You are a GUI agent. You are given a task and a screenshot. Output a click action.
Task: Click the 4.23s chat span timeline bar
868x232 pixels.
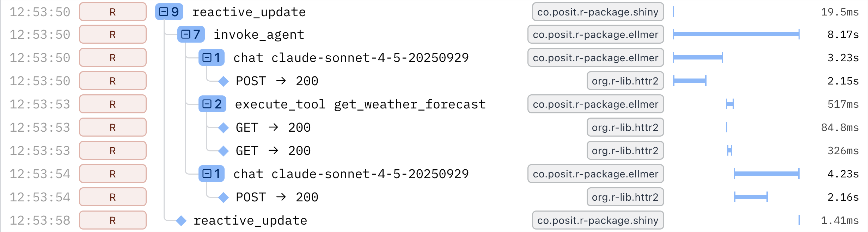pos(766,174)
